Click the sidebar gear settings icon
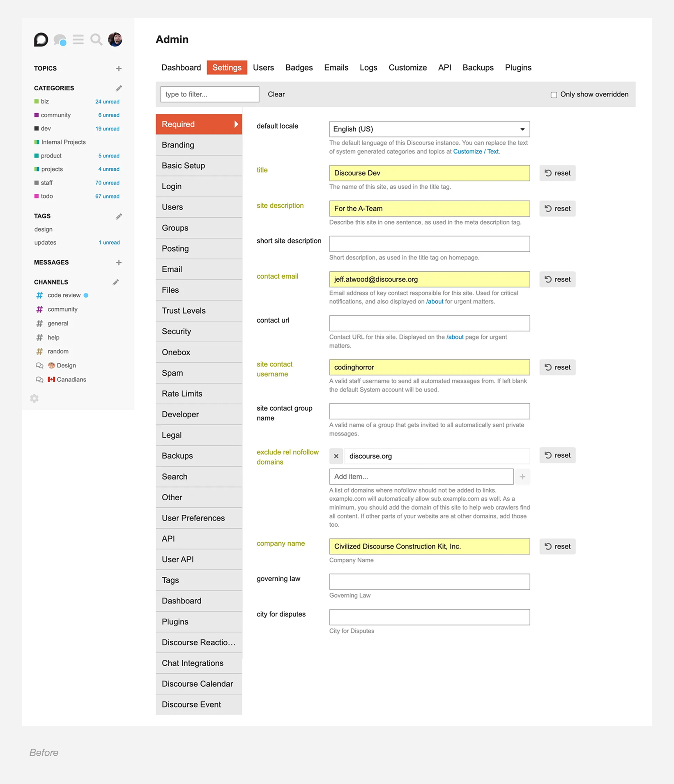The width and height of the screenshot is (674, 784). coord(35,398)
